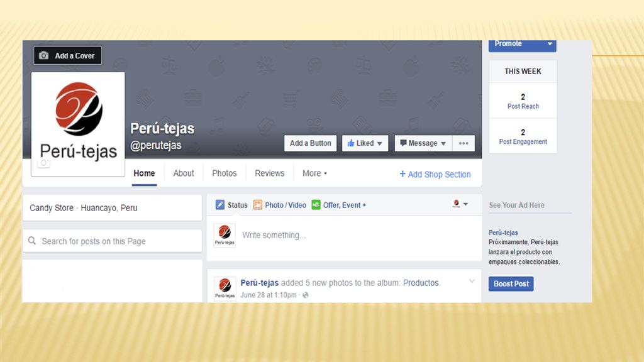Click the camera icon in Add a Cover
644x362 pixels.
(x=43, y=55)
